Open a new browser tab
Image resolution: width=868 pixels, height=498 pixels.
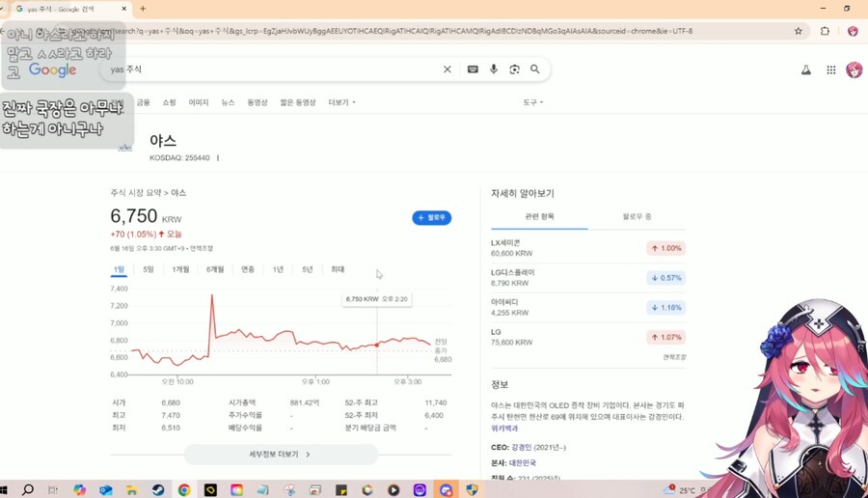click(143, 9)
